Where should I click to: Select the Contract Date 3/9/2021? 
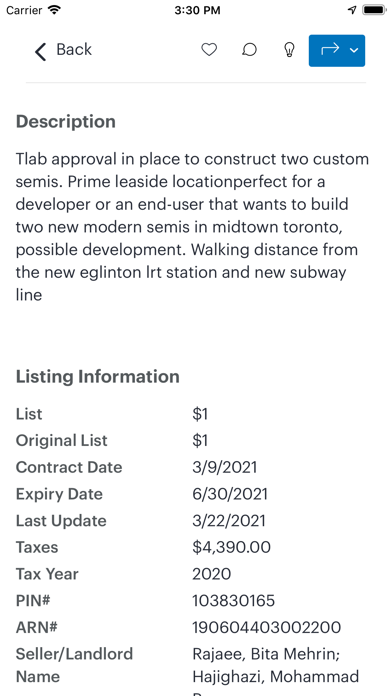225,467
